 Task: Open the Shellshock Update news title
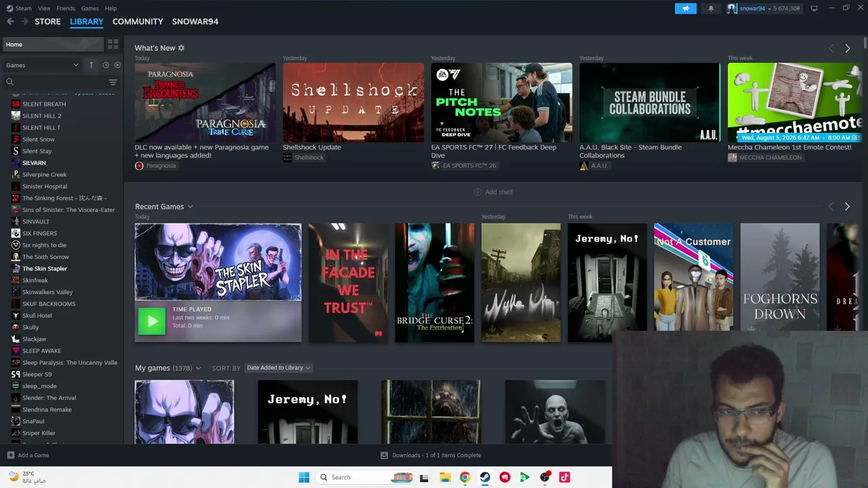pos(312,147)
